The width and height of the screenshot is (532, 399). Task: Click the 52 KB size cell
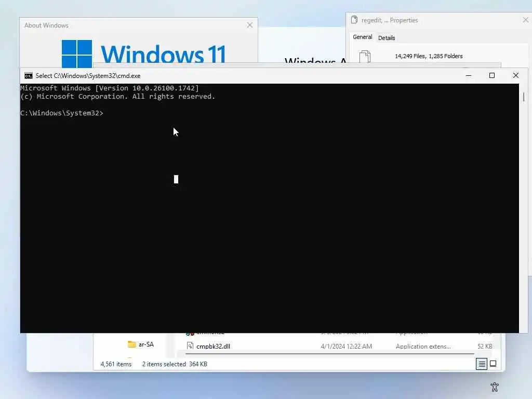(x=485, y=346)
